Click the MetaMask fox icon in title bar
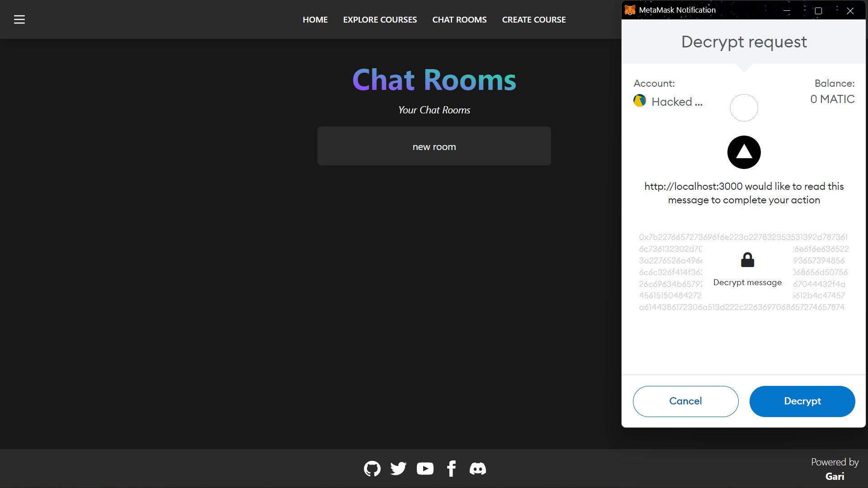Viewport: 868px width, 488px height. [x=630, y=10]
